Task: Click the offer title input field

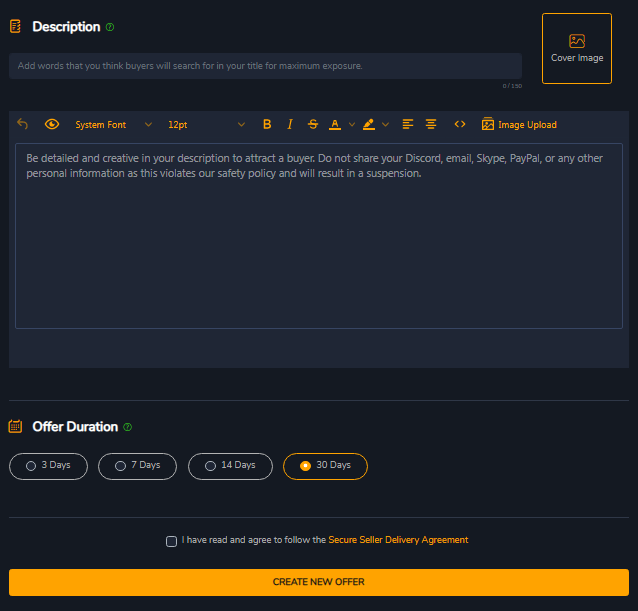Action: (x=265, y=66)
